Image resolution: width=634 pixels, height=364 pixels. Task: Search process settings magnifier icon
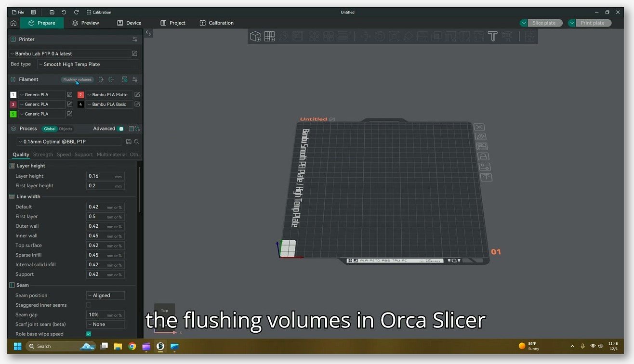point(137,142)
